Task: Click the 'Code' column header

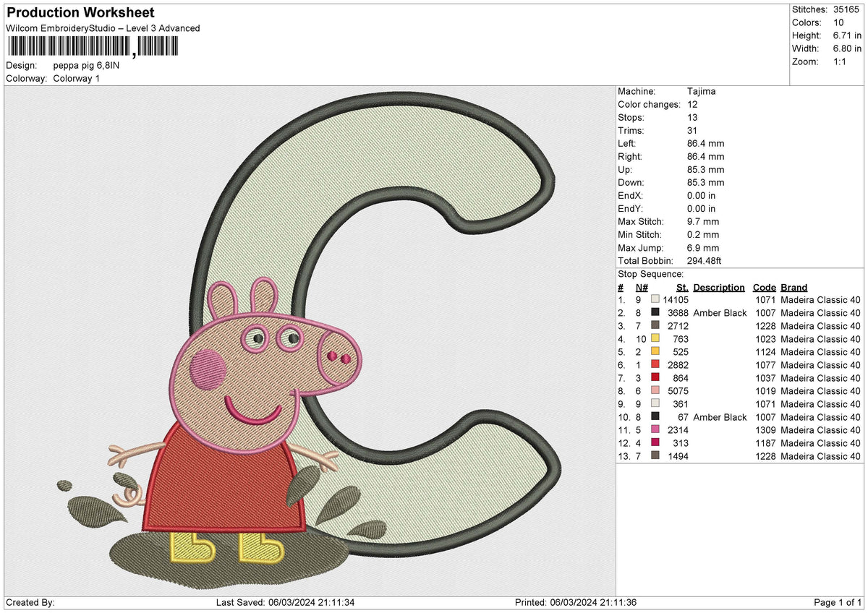Action: pos(765,288)
